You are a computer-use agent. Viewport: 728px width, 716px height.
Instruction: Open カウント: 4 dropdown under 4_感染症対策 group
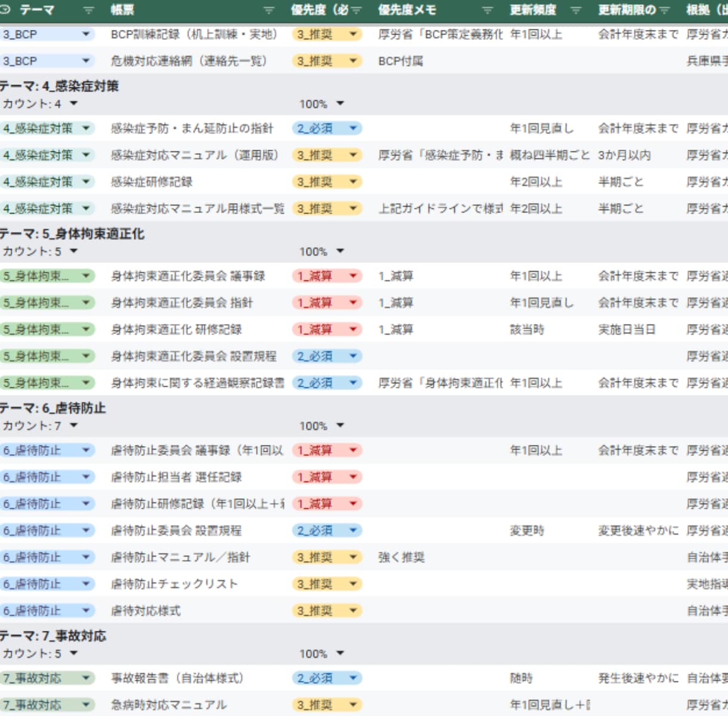(73, 104)
